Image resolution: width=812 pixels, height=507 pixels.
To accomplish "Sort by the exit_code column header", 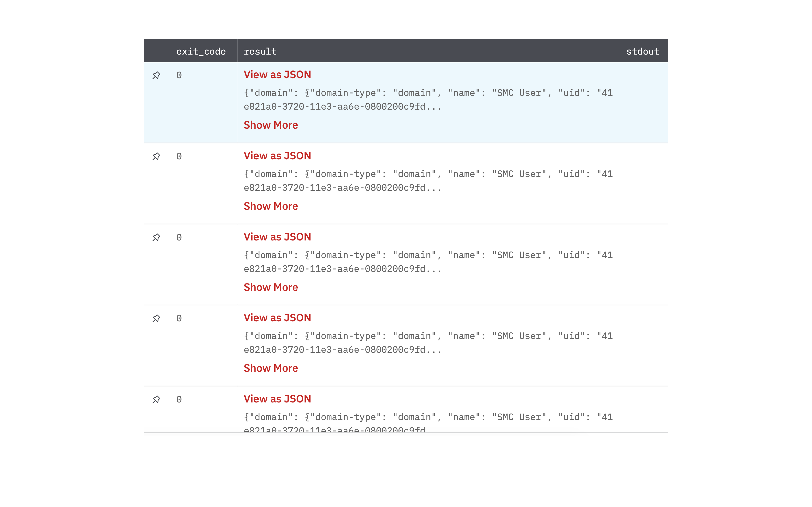I will 201,51.
